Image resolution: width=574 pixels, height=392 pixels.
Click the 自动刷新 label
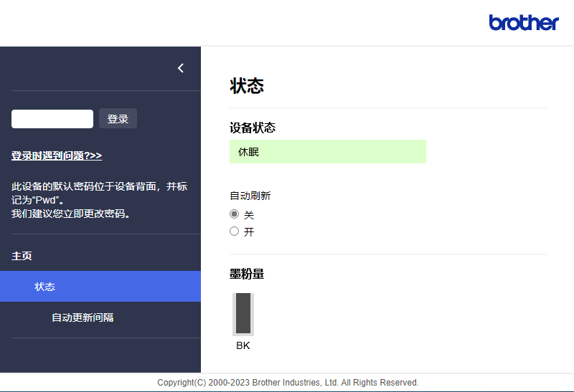tap(250, 196)
